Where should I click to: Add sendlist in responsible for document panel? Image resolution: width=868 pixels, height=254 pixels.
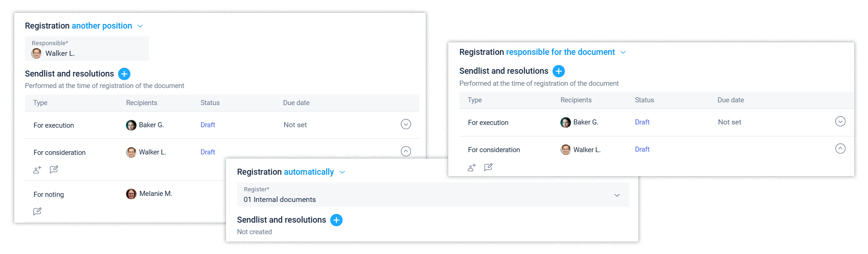coord(559,71)
